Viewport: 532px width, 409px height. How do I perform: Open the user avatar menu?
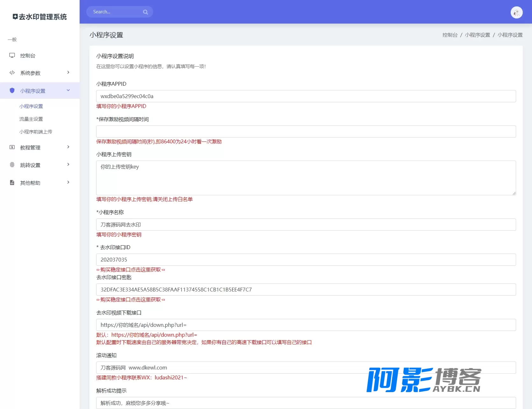point(516,12)
